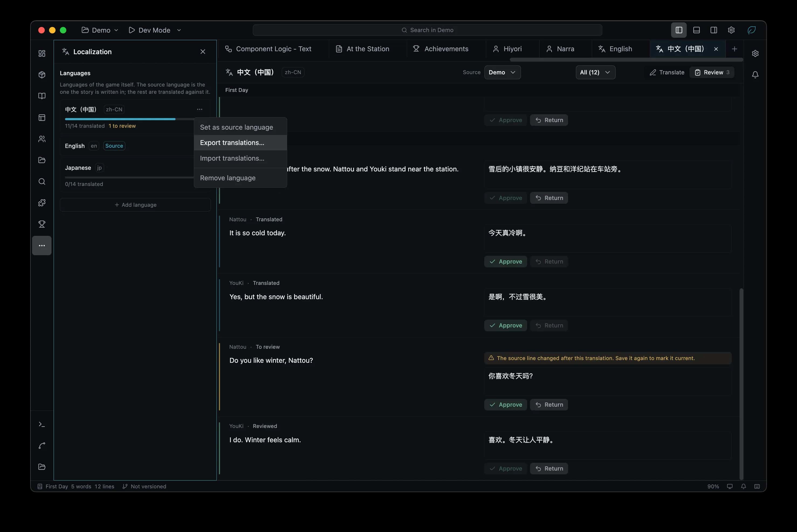Screen dimensions: 797x532
Task: Click the Search in Demo field
Action: (427, 30)
